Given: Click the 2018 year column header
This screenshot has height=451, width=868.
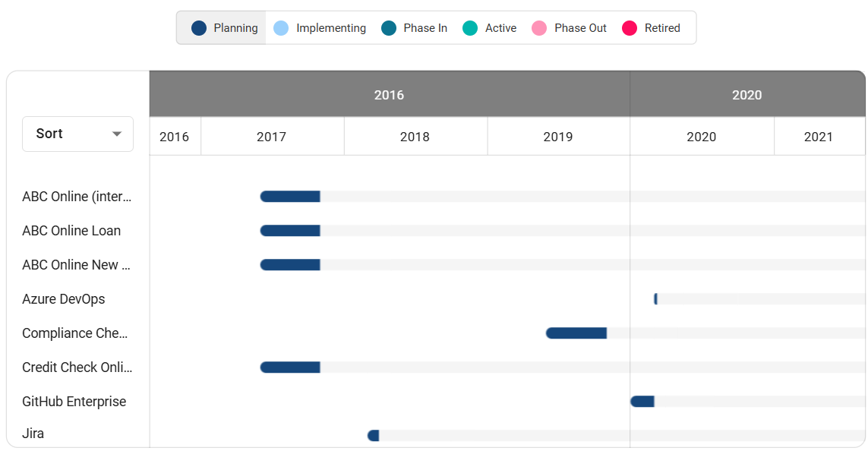Looking at the screenshot, I should 415,137.
